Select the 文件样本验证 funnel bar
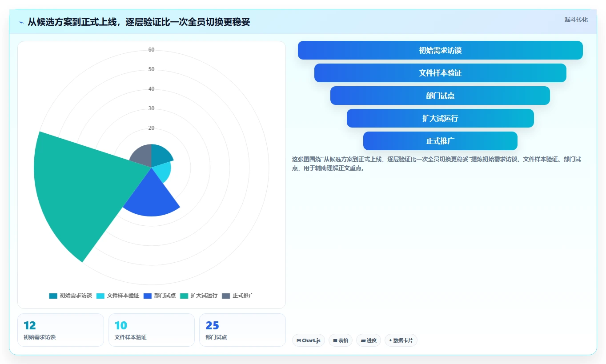The height and width of the screenshot is (364, 606). [440, 73]
